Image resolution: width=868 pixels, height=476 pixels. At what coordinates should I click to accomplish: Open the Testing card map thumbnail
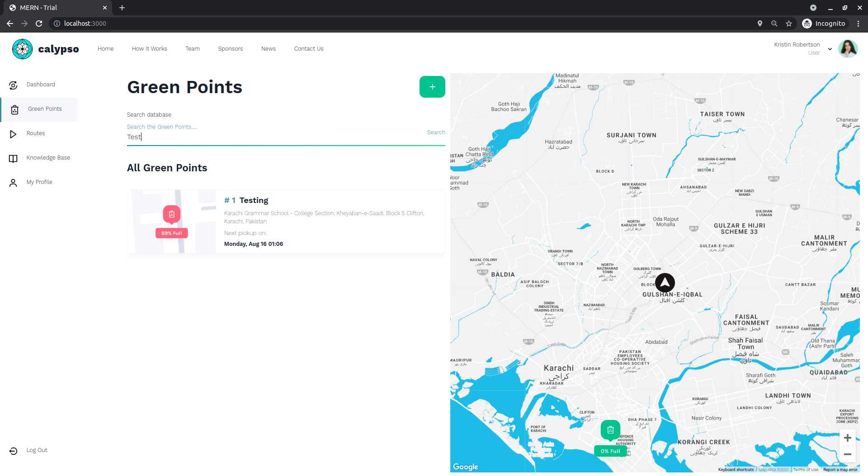point(174,222)
